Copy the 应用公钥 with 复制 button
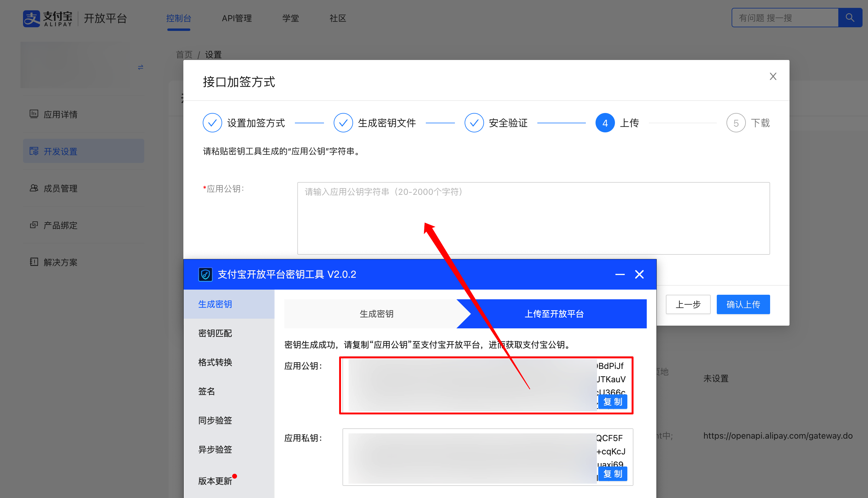Screen dimensions: 868x498 click(x=613, y=402)
